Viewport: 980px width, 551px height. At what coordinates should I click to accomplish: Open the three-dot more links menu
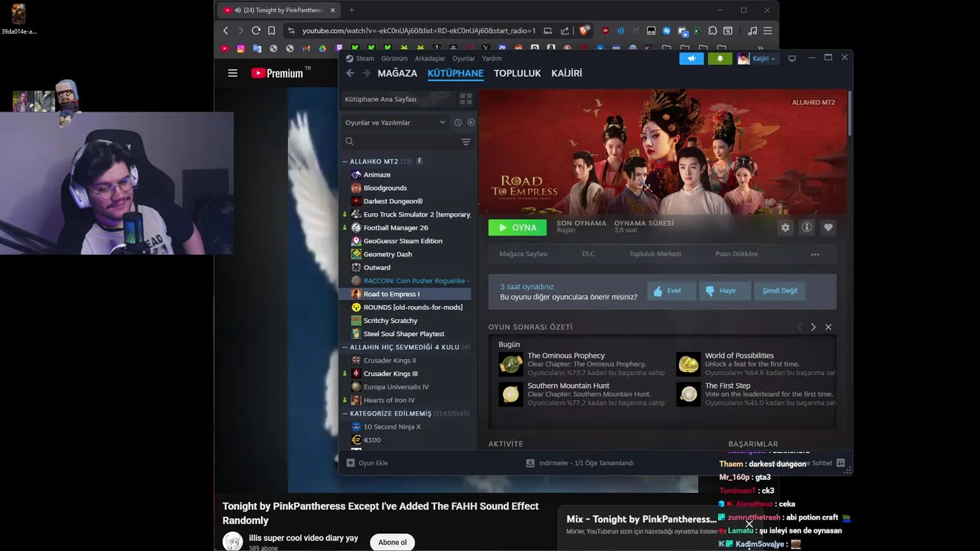815,254
